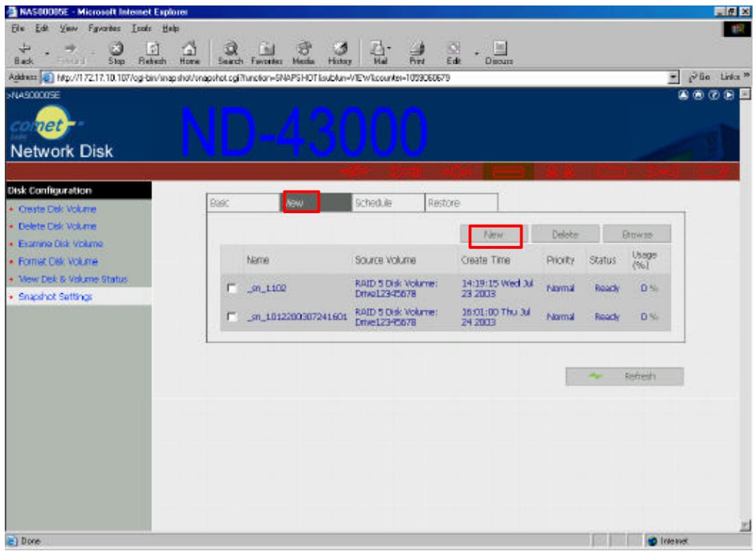Expand the Links toolbar chevron
This screenshot has width=756, height=551.
coord(746,76)
